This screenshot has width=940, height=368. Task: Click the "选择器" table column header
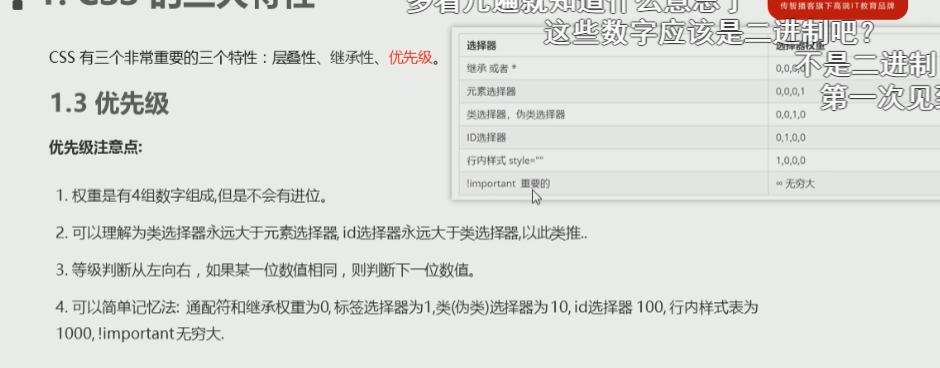pos(481,46)
